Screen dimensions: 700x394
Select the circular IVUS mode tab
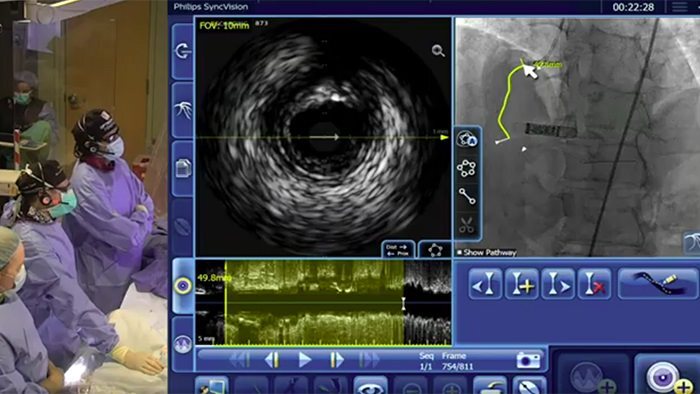pos(183,286)
